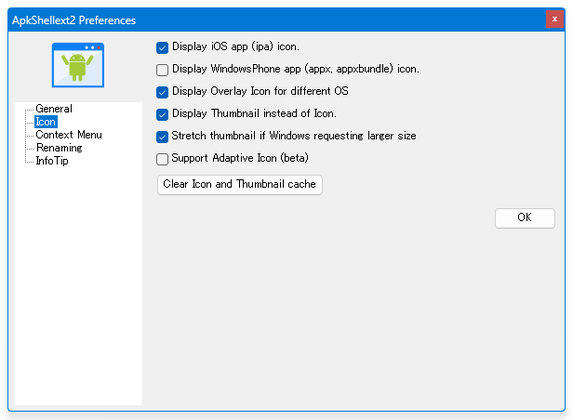This screenshot has width=573, height=420.
Task: Confirm with the OK button
Action: [525, 218]
